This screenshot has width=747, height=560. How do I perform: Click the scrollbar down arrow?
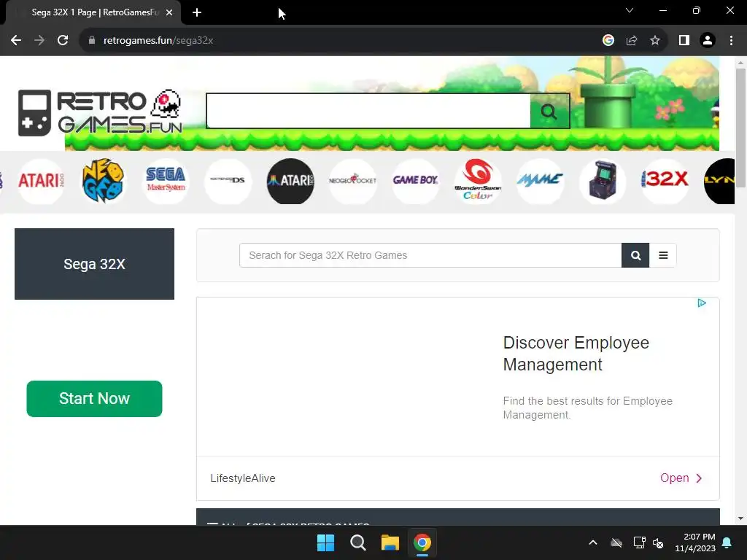[x=740, y=518]
